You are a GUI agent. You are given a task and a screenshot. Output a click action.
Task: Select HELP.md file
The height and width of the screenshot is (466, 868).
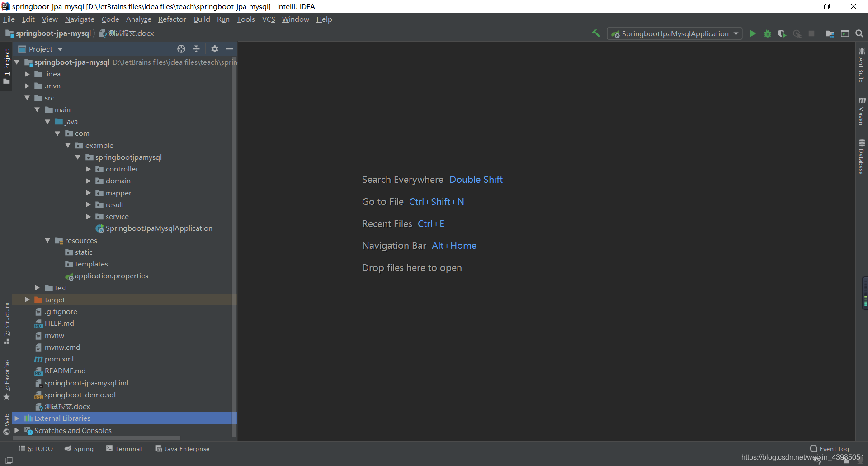(x=54, y=323)
